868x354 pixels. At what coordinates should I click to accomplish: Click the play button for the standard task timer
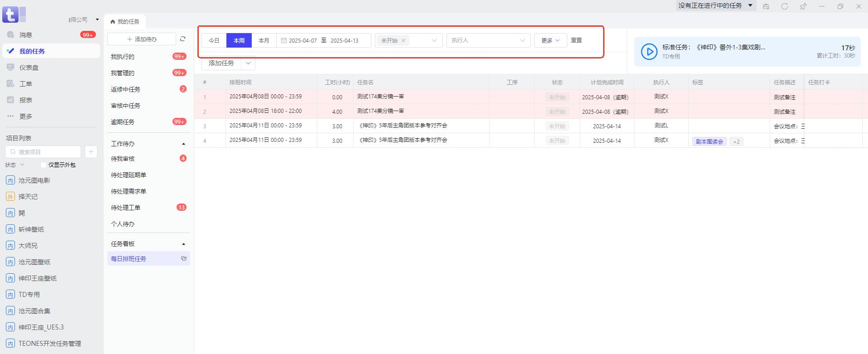(x=649, y=52)
